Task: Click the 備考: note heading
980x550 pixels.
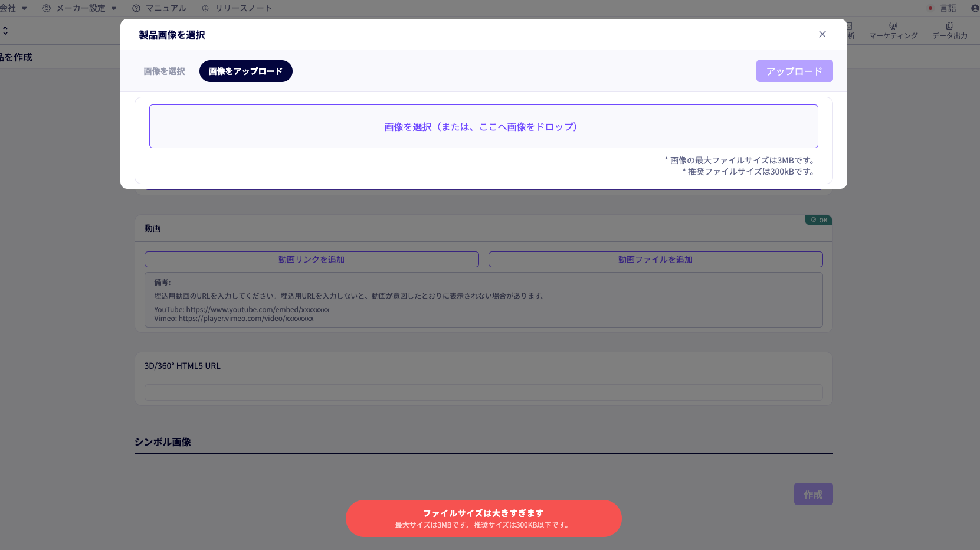Action: tap(162, 283)
